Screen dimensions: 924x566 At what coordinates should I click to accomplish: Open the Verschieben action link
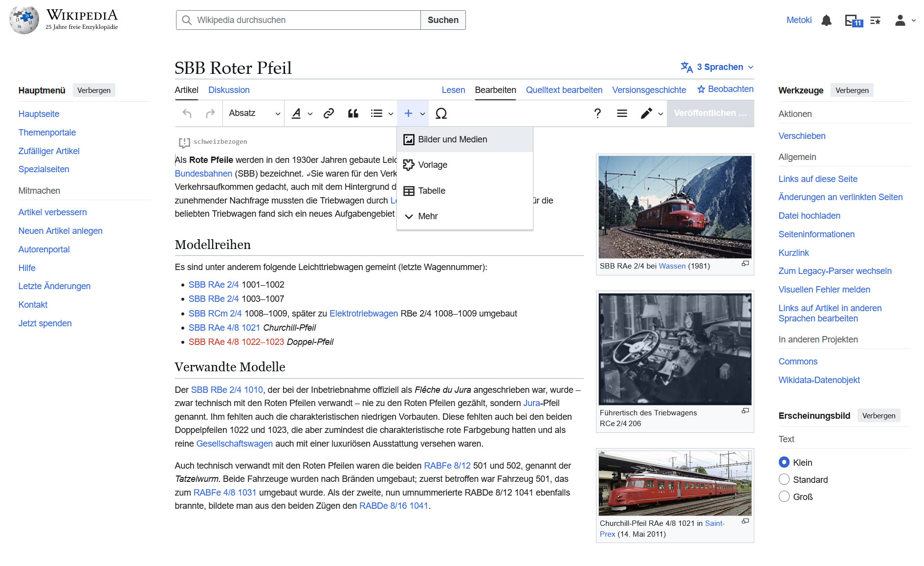coord(802,136)
